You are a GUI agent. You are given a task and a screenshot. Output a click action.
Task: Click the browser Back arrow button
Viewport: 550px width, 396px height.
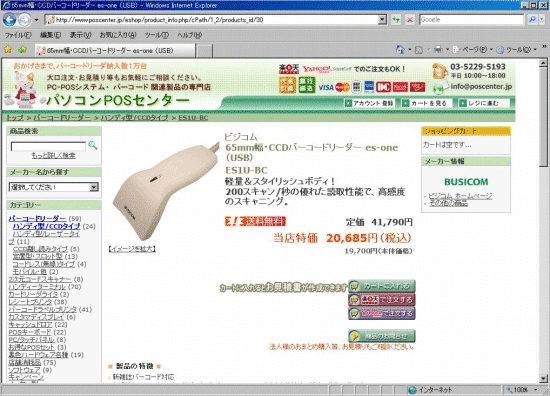tap(9, 20)
